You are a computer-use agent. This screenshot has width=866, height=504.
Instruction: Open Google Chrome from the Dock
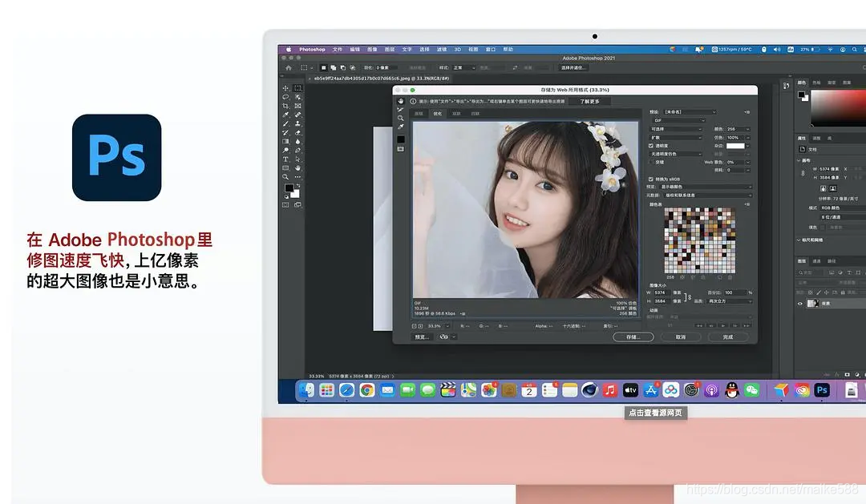(x=366, y=390)
